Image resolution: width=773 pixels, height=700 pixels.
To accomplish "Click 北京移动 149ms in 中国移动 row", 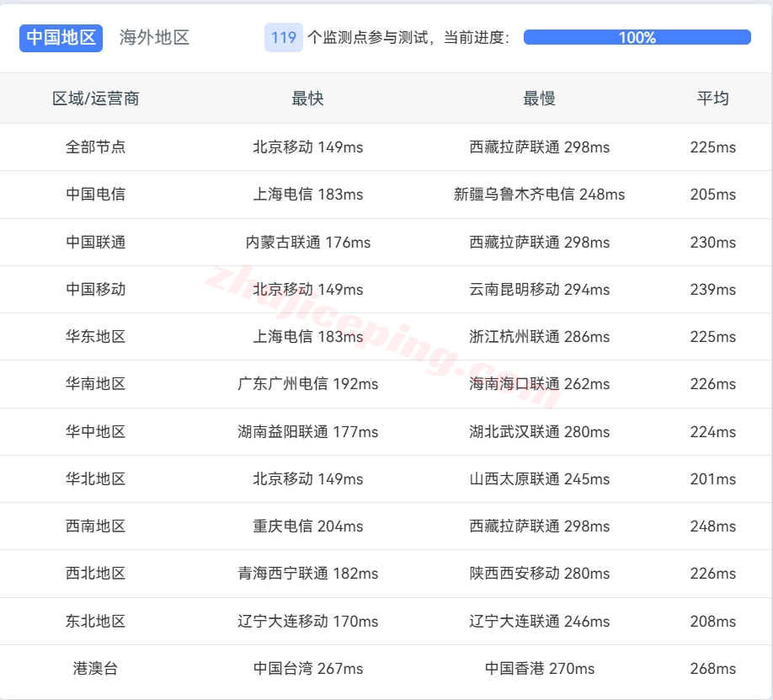I will [x=307, y=289].
